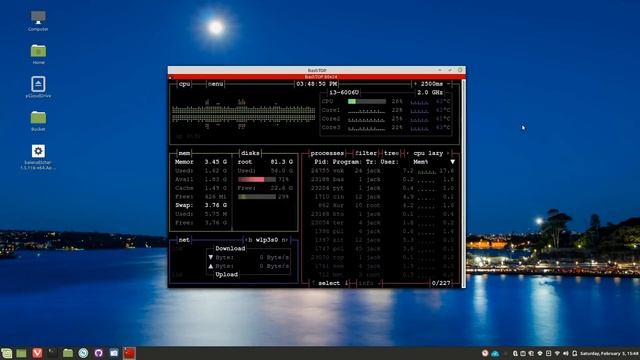
Task: Click the 'processes' box label
Action: [x=327, y=153]
